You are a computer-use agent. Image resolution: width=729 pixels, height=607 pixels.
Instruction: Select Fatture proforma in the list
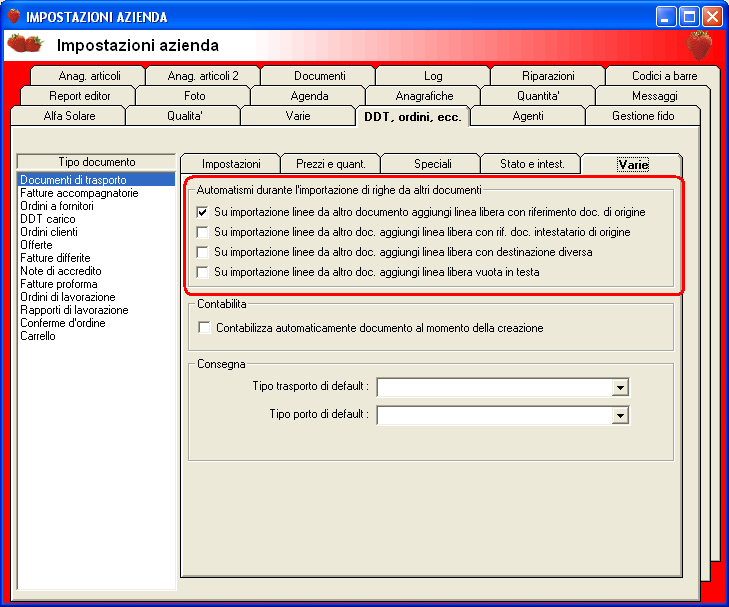pos(96,284)
